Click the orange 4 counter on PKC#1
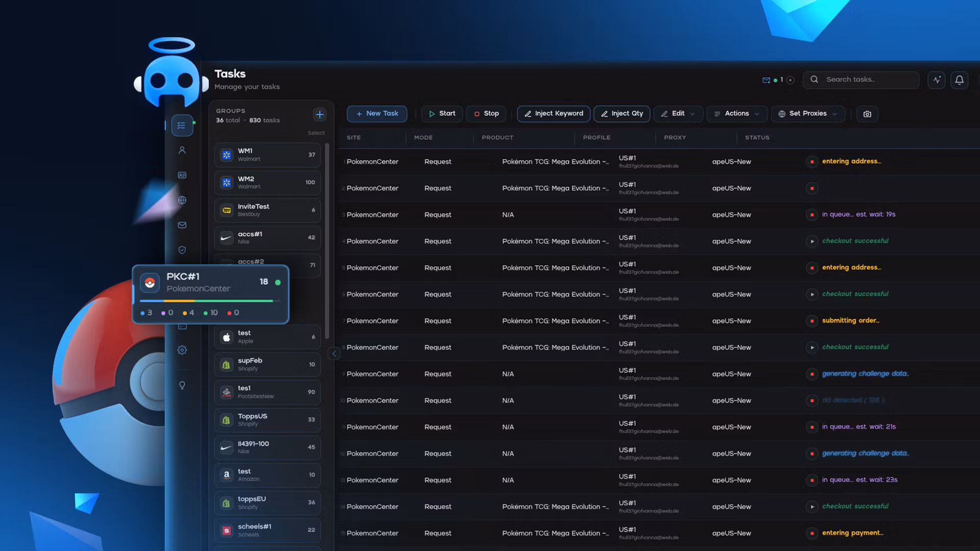 188,313
